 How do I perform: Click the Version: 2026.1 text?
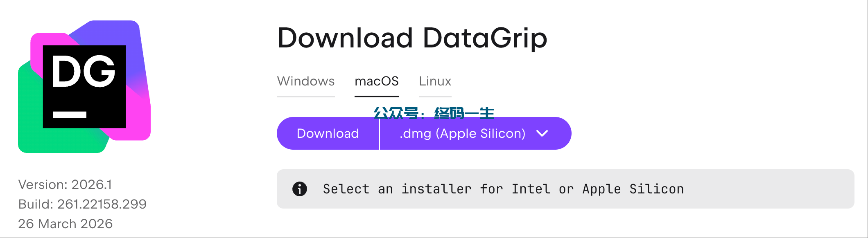click(x=65, y=184)
